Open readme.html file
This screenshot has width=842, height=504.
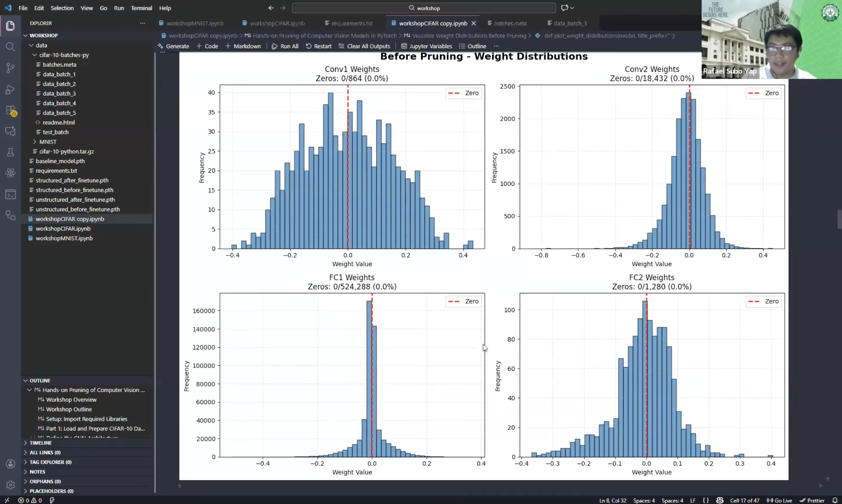(x=58, y=122)
